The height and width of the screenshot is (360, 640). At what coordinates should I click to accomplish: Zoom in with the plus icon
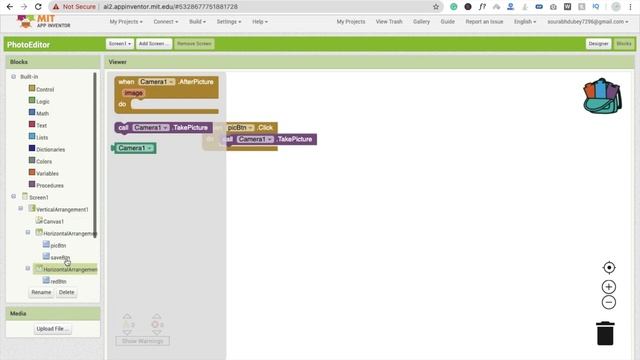(x=609, y=287)
